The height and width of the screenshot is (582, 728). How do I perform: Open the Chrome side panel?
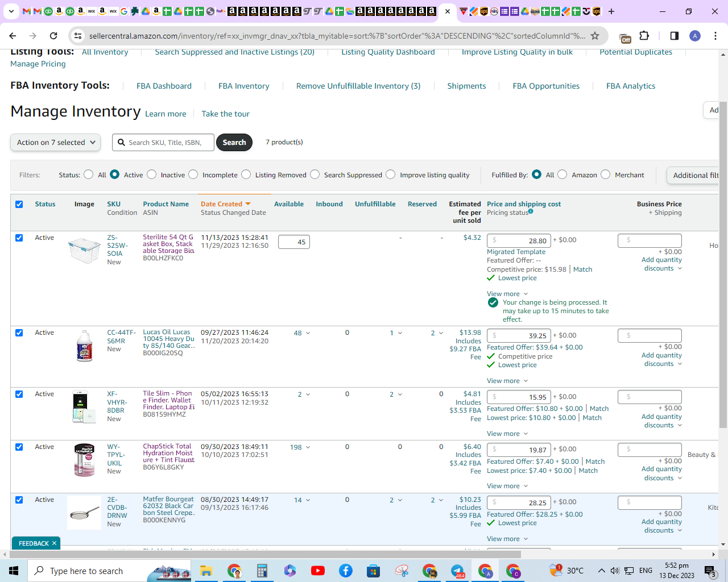[x=675, y=36]
